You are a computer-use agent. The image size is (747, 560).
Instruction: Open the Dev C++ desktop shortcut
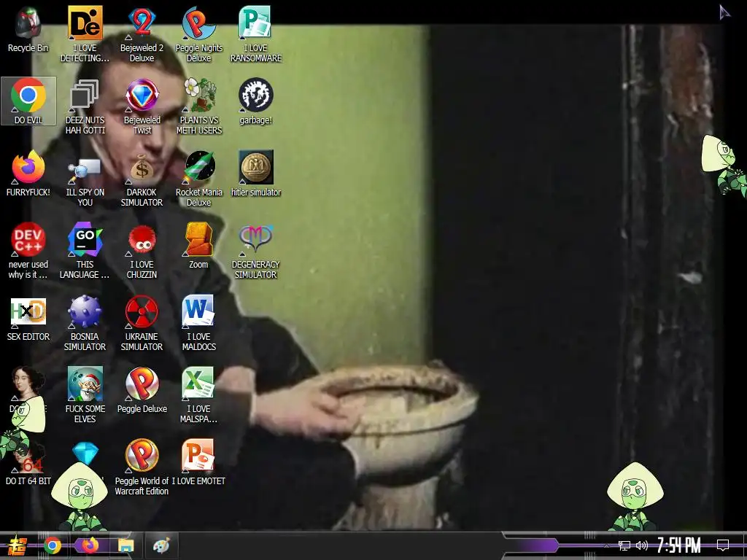click(28, 252)
